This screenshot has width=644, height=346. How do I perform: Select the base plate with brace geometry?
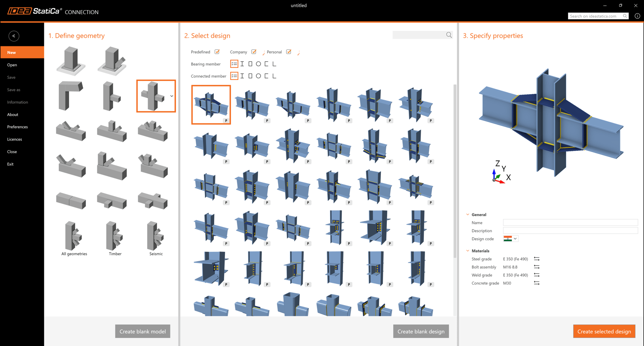[112, 61]
